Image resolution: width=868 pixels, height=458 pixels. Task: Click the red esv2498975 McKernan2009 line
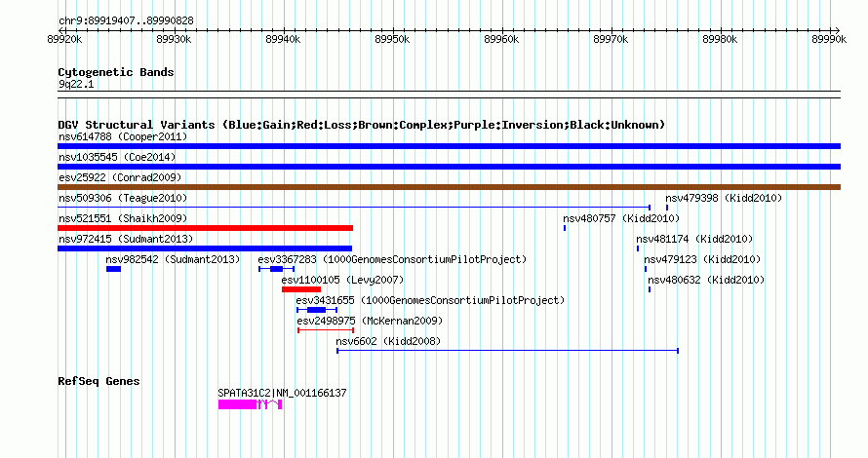coord(326,330)
